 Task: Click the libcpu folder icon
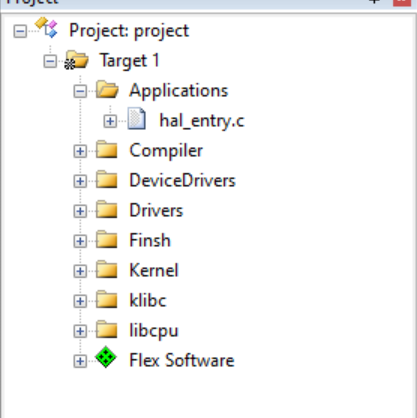pyautogui.click(x=107, y=329)
